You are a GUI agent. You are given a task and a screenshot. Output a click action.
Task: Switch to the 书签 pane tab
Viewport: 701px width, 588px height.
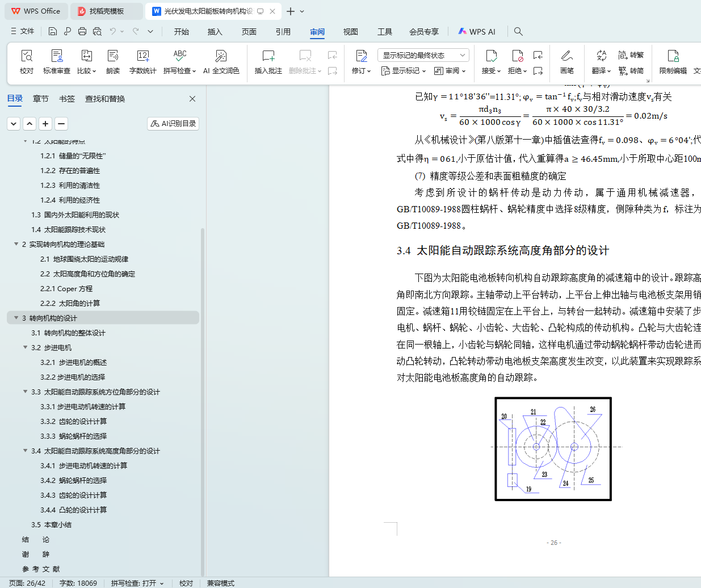67,99
